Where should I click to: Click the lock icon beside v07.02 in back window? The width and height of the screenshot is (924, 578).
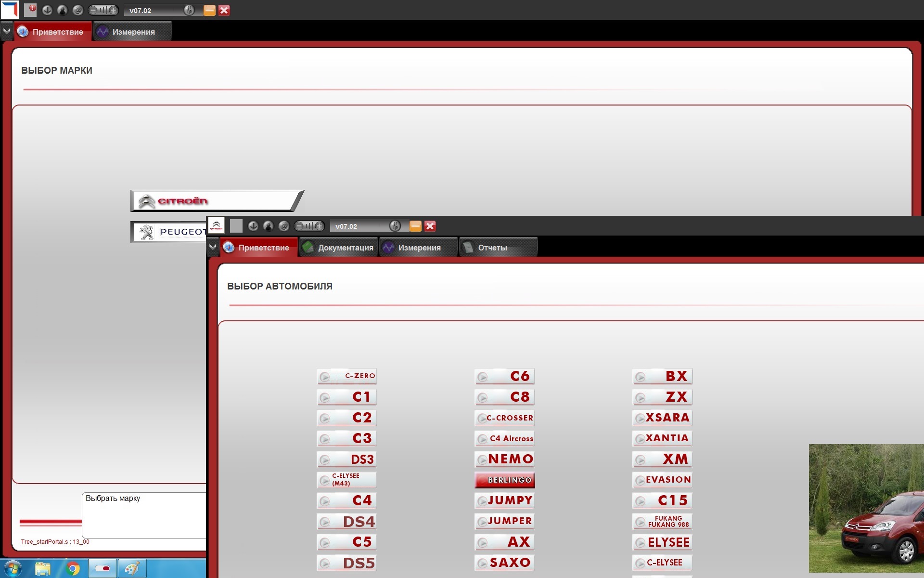click(x=189, y=10)
